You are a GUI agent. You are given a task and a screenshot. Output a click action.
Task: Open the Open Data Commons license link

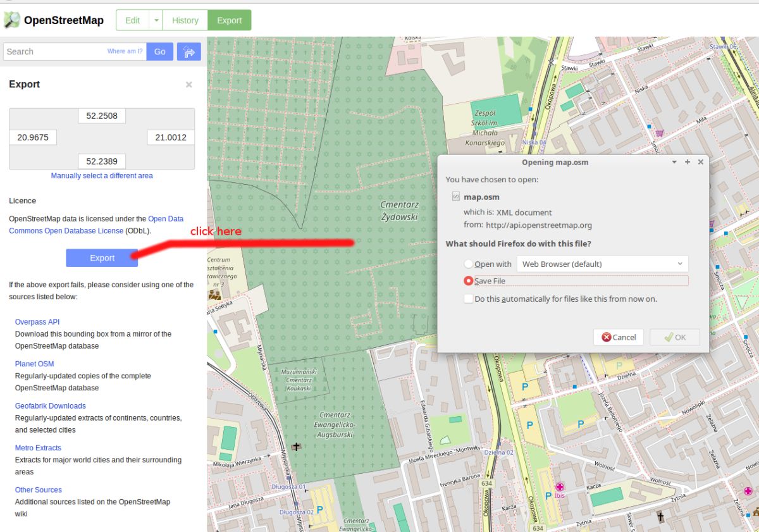pyautogui.click(x=96, y=225)
